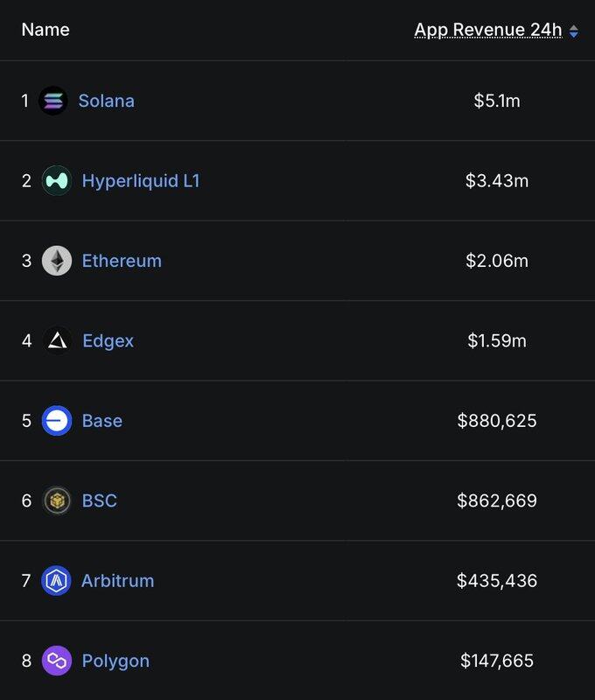Open the Solana chain link

pos(106,101)
